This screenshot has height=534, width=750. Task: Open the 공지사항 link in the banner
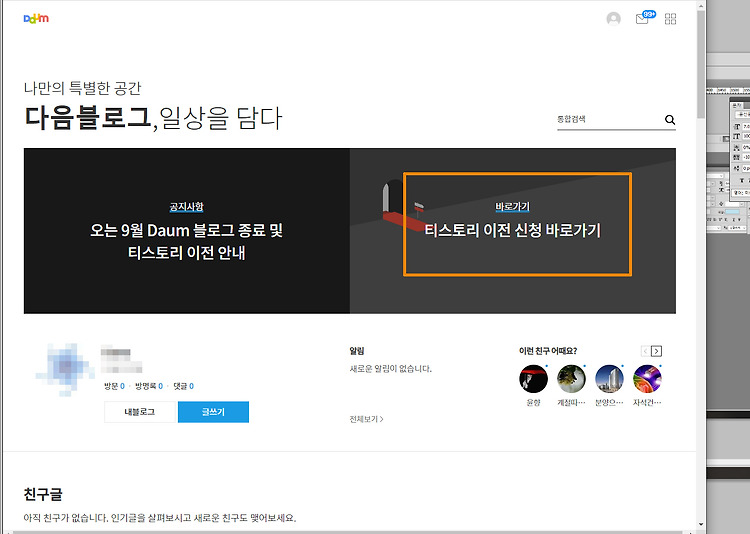(187, 207)
